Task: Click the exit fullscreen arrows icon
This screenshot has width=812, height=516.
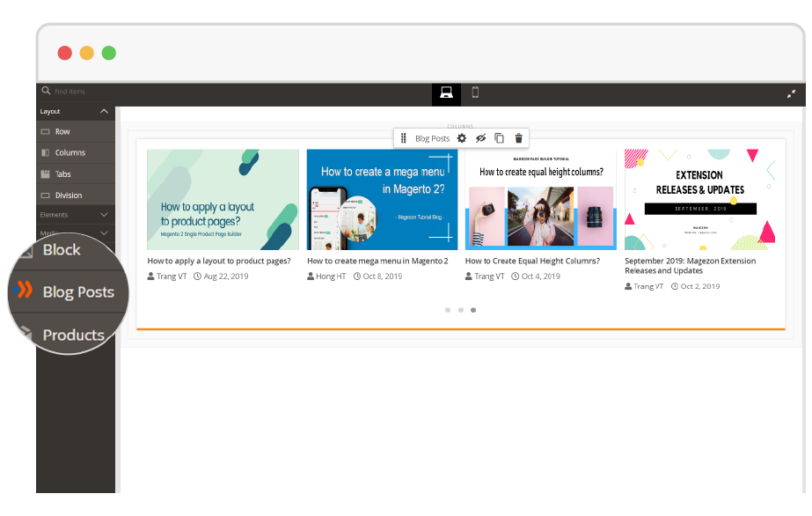Action: click(791, 94)
